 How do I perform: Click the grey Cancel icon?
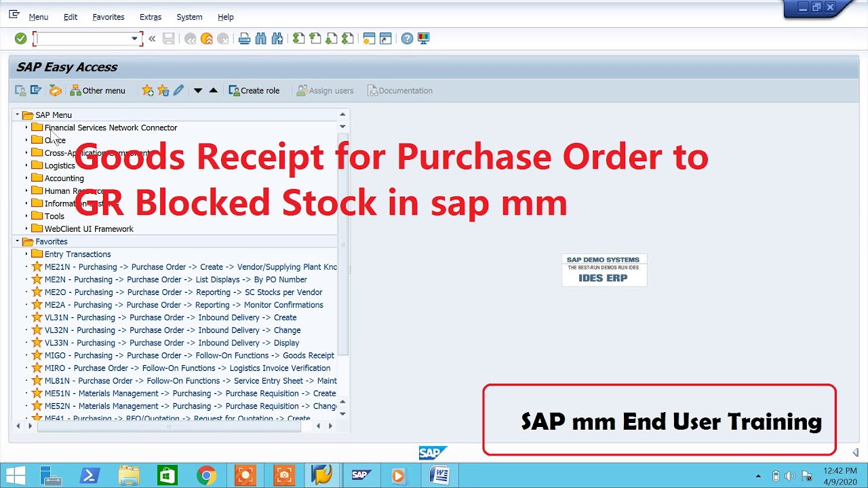(x=223, y=39)
